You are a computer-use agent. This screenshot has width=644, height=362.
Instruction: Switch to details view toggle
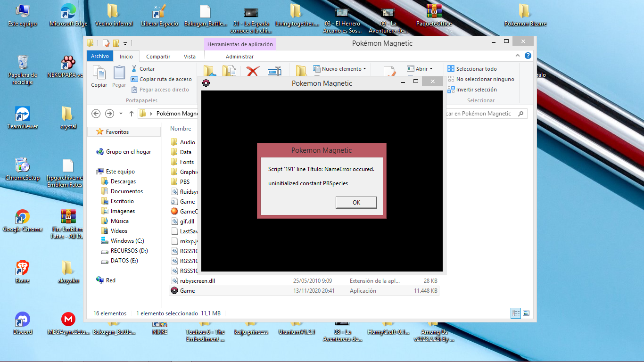[516, 313]
